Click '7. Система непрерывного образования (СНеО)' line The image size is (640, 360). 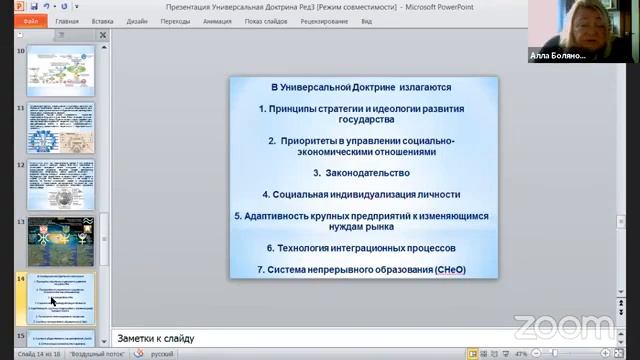pos(362,270)
